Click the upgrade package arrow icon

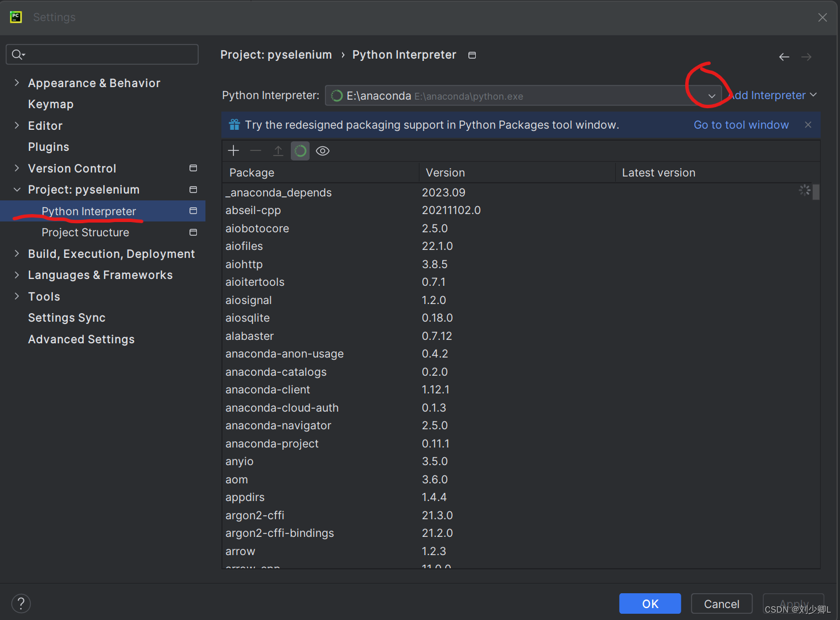(x=278, y=151)
